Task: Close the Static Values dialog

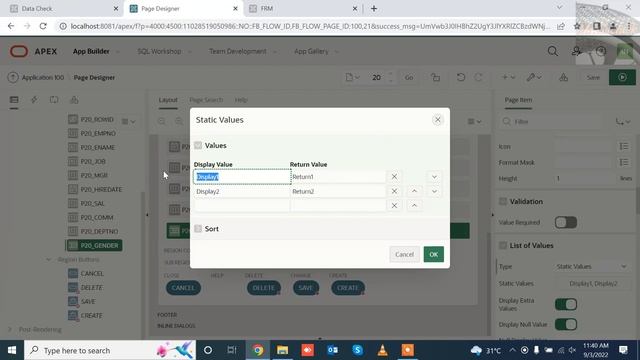Action: [x=438, y=120]
